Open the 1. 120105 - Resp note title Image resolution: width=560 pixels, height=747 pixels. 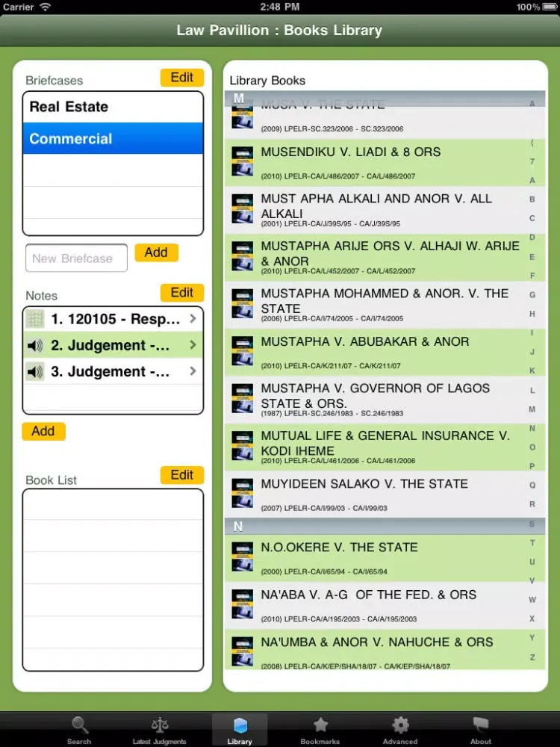(x=116, y=319)
